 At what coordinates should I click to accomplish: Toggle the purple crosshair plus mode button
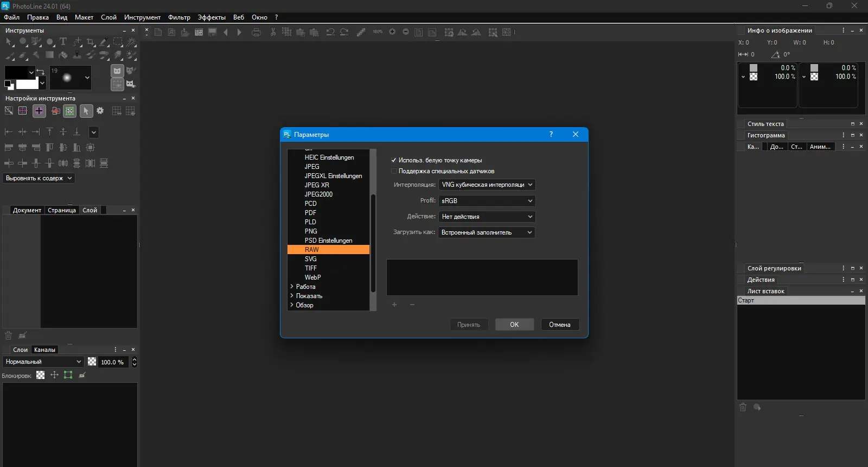coord(39,111)
